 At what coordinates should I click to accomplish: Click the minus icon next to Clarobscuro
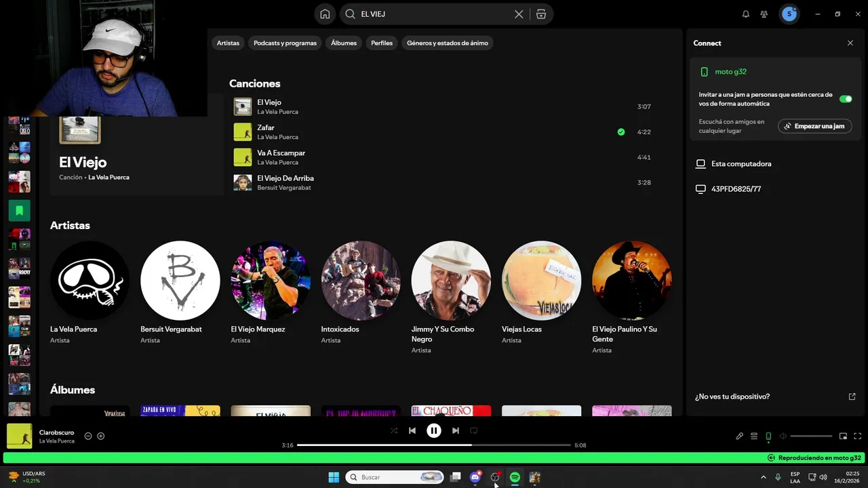tap(88, 436)
